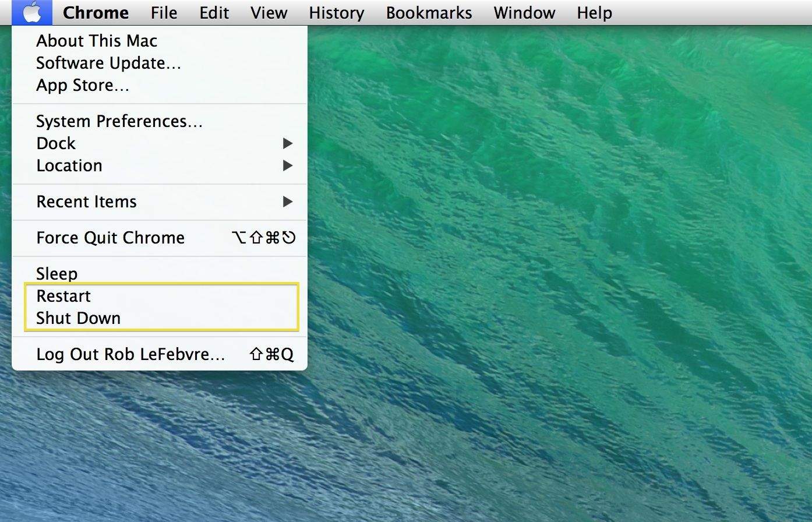This screenshot has width=812, height=522.
Task: Expand the Recent Items submenu arrow
Action: [287, 202]
